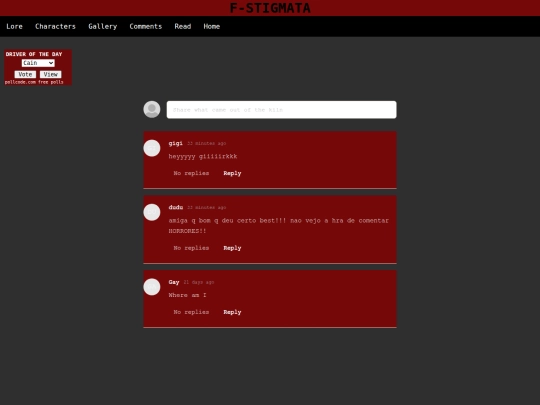Reply to the 'Where am I' comment
Screen dimensions: 540x405
point(232,312)
